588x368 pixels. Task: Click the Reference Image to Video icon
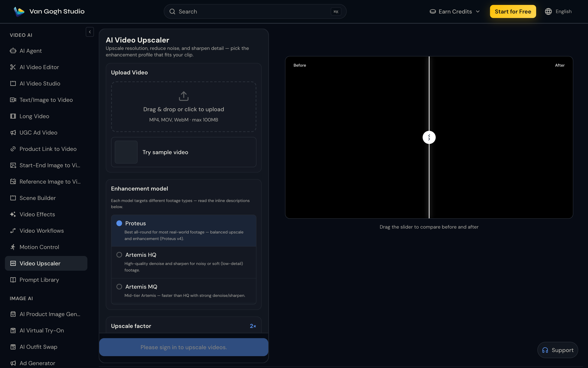pos(13,182)
